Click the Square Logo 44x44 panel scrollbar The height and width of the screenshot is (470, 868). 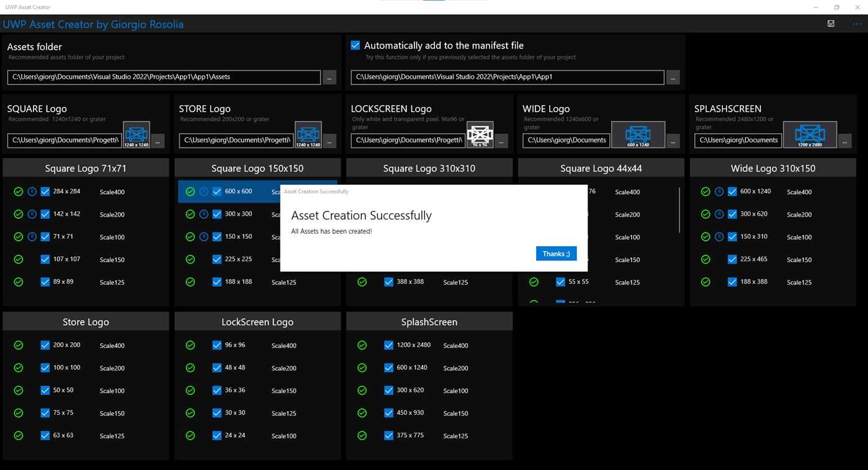(680, 210)
